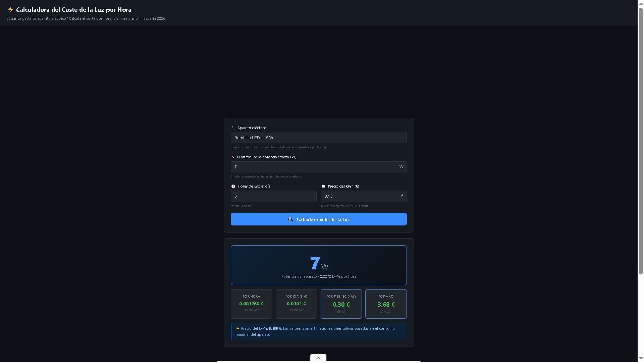
Task: Select the POR MES (30 DÍAS) result card
Action: click(x=341, y=304)
